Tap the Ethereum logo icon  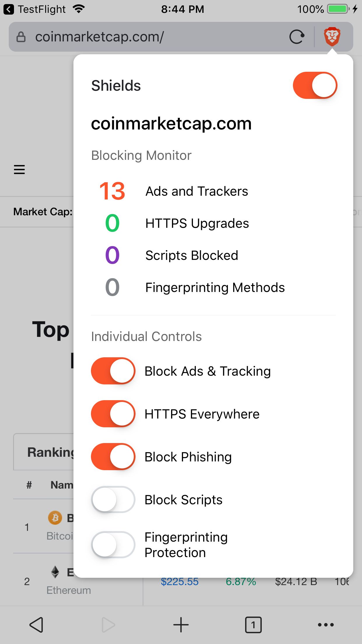point(55,572)
